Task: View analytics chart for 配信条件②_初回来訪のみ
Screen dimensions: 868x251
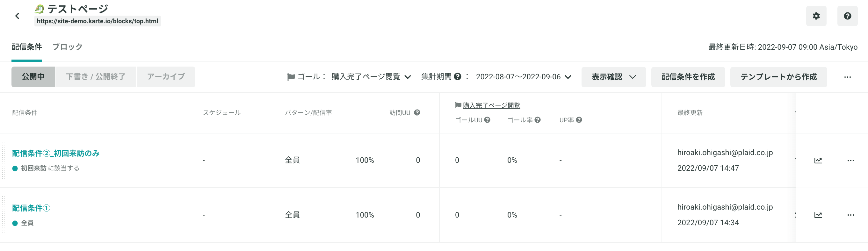Action: point(818,160)
